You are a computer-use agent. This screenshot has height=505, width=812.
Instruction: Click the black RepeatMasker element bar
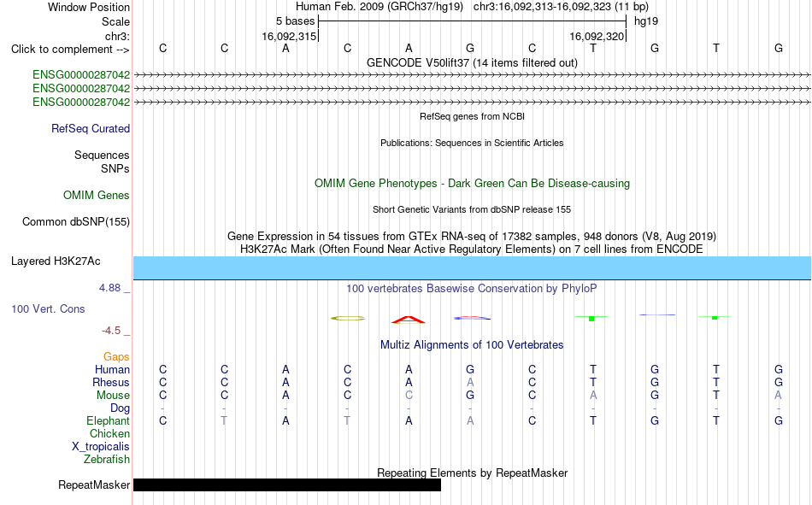click(287, 484)
